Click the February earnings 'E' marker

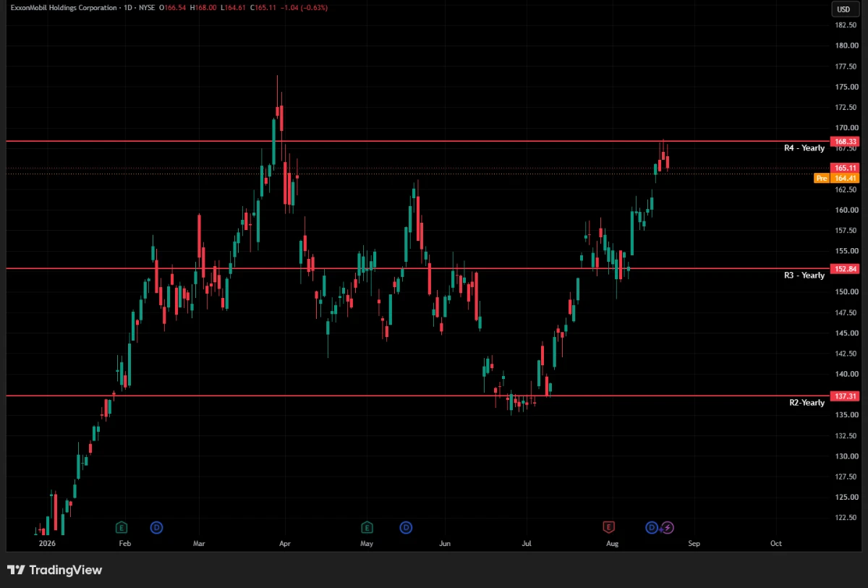click(x=122, y=527)
